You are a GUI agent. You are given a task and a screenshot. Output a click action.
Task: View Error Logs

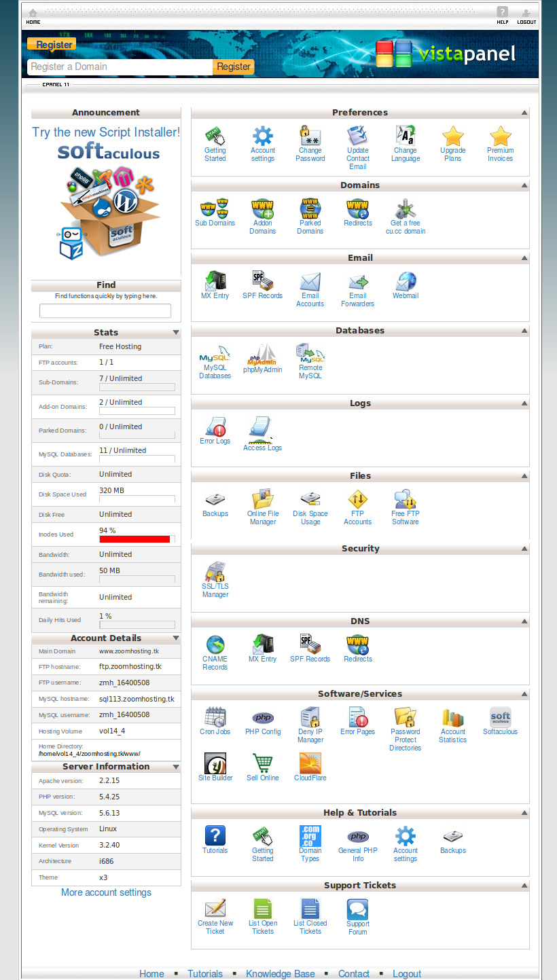coord(215,431)
